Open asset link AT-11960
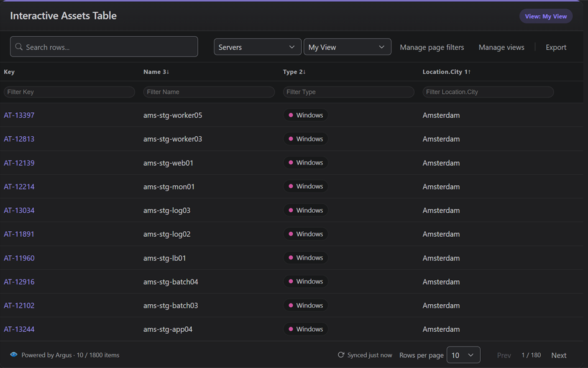Viewport: 588px width, 368px height. (19, 258)
